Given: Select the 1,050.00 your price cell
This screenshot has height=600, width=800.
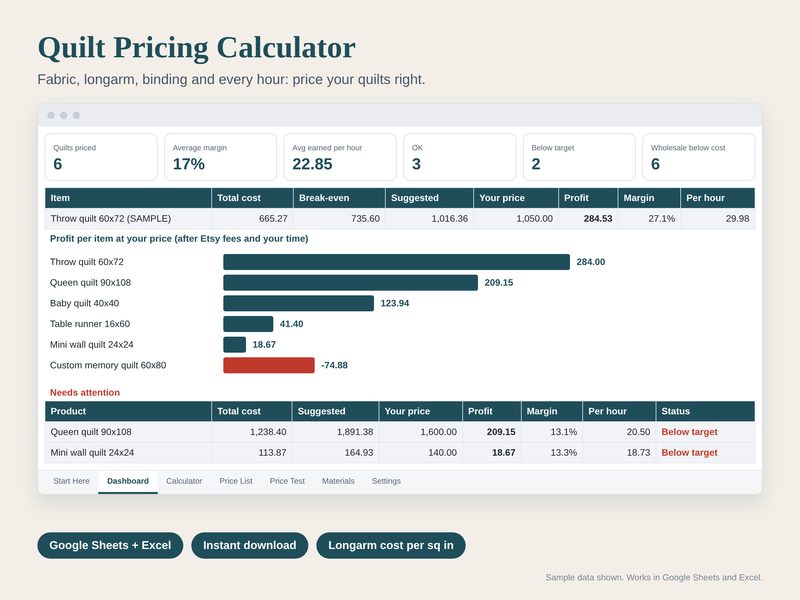Looking at the screenshot, I should pos(516,218).
